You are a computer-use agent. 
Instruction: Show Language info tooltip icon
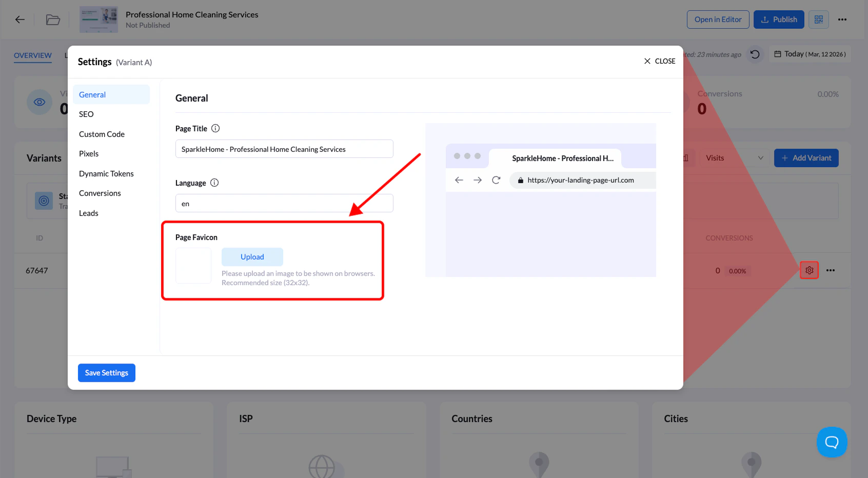[x=214, y=183]
